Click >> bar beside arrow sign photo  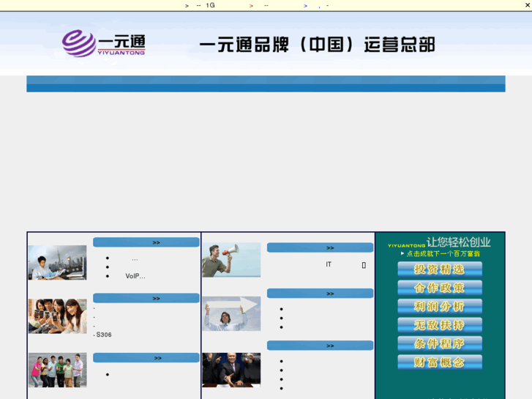pos(320,294)
